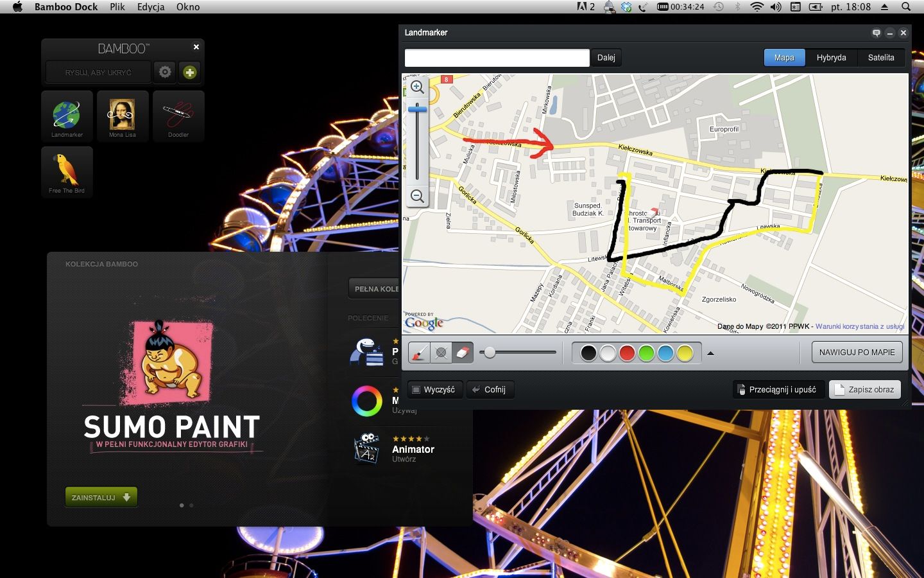
Task: Switch map to Satelita view
Action: tap(881, 58)
